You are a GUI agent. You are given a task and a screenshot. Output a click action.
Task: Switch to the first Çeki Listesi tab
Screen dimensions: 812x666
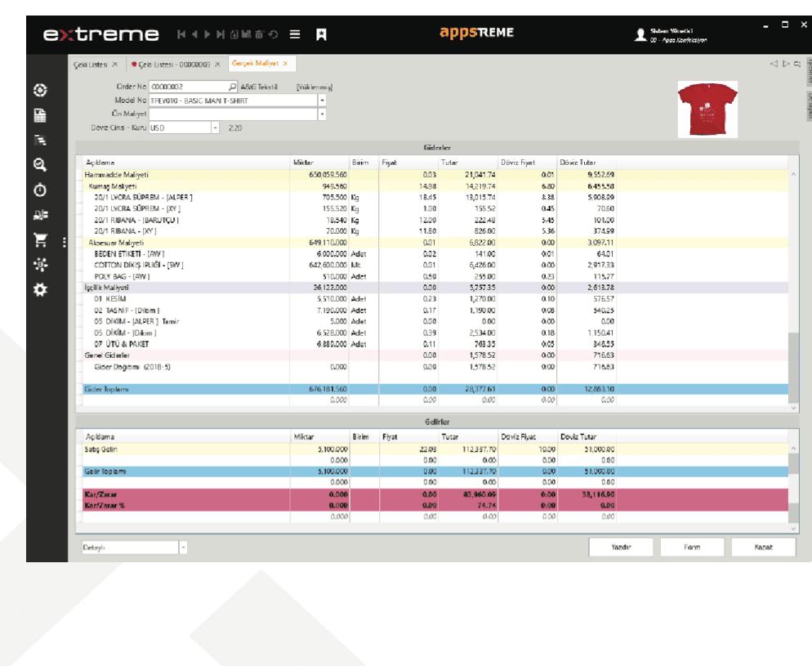pos(91,65)
